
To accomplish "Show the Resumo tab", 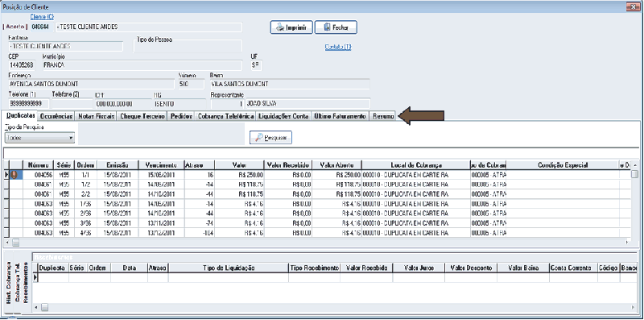I will [x=383, y=116].
